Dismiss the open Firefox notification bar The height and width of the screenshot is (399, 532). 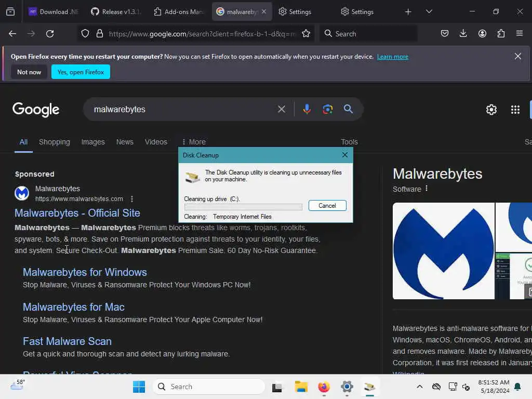(x=517, y=56)
